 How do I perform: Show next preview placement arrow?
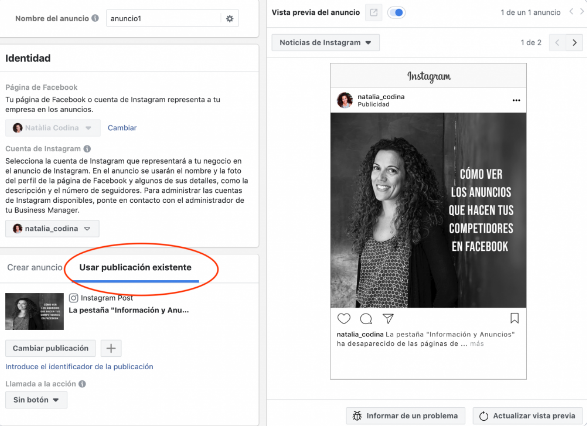(574, 42)
